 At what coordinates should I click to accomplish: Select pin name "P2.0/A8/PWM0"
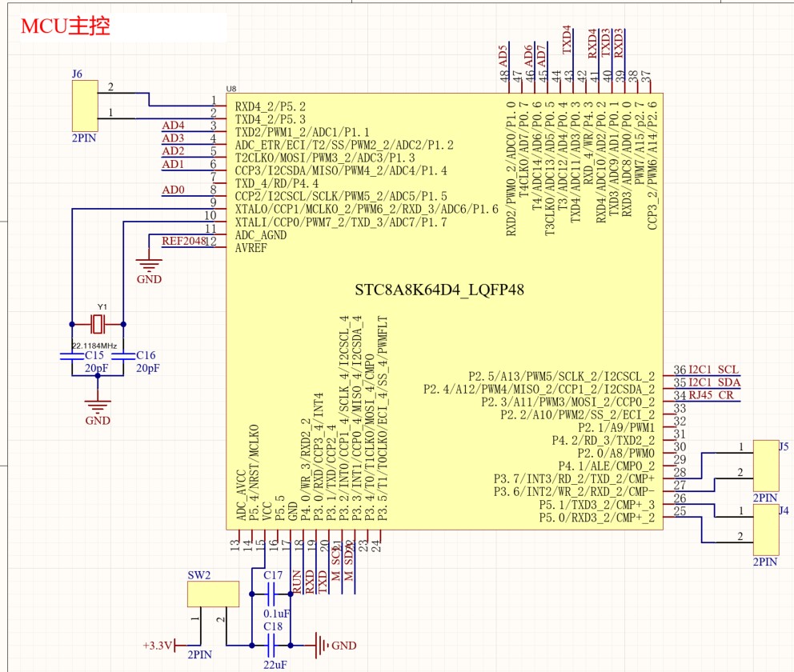[616, 454]
